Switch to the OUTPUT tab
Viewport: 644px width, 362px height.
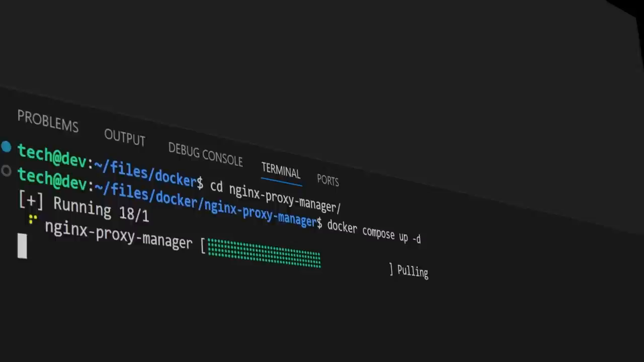point(125,137)
